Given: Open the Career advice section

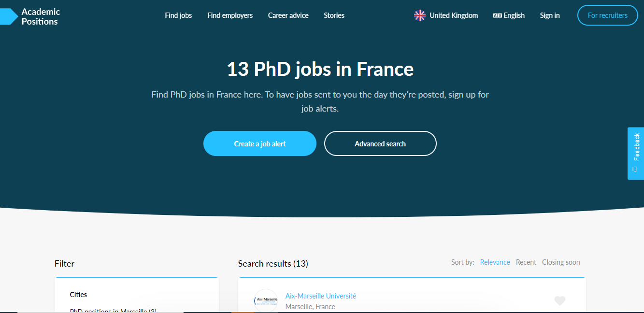Looking at the screenshot, I should 288,15.
